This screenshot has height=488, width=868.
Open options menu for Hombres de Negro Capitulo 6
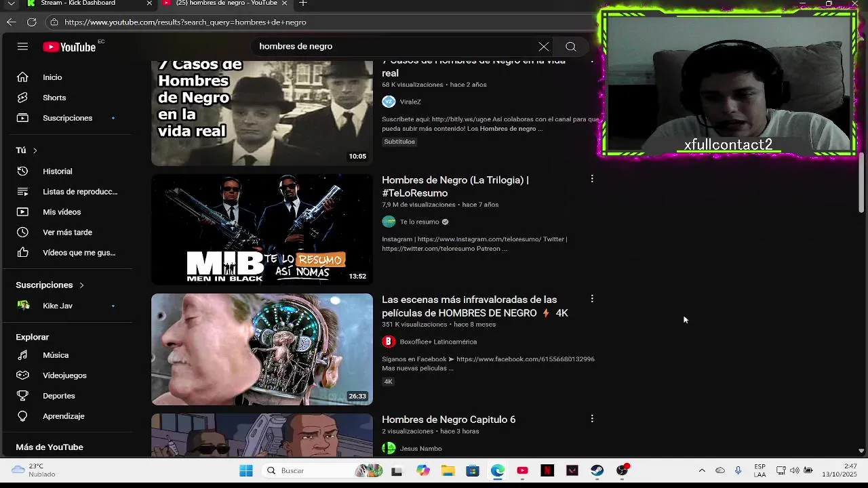tap(592, 419)
